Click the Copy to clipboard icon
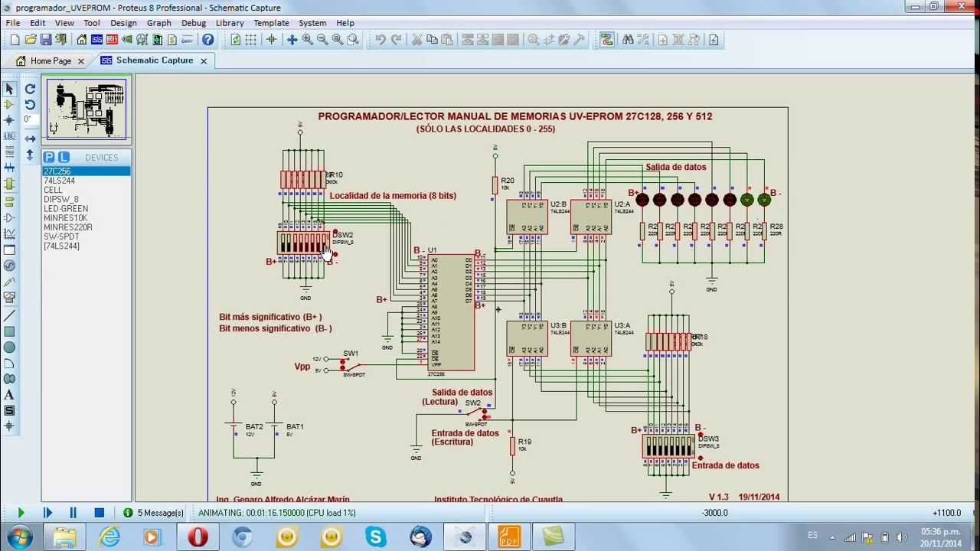 coord(432,40)
